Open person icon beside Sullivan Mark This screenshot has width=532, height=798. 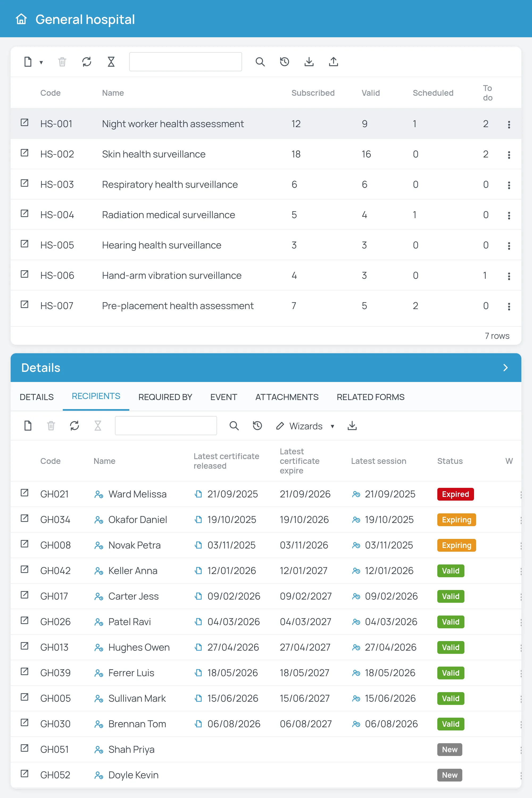(x=99, y=699)
